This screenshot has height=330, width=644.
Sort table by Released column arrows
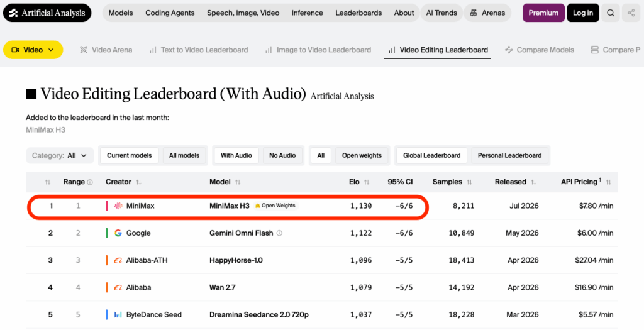click(533, 182)
